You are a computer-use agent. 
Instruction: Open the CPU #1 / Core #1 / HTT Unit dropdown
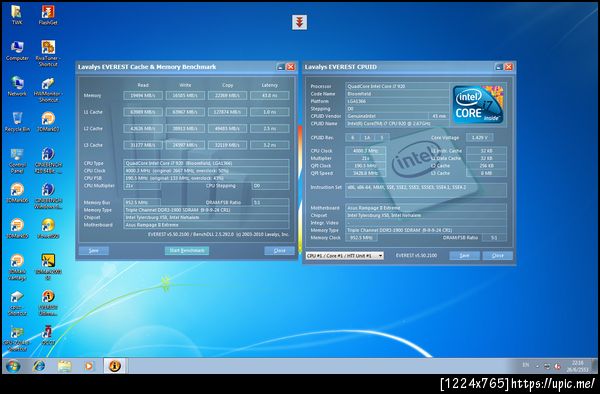pyautogui.click(x=345, y=256)
